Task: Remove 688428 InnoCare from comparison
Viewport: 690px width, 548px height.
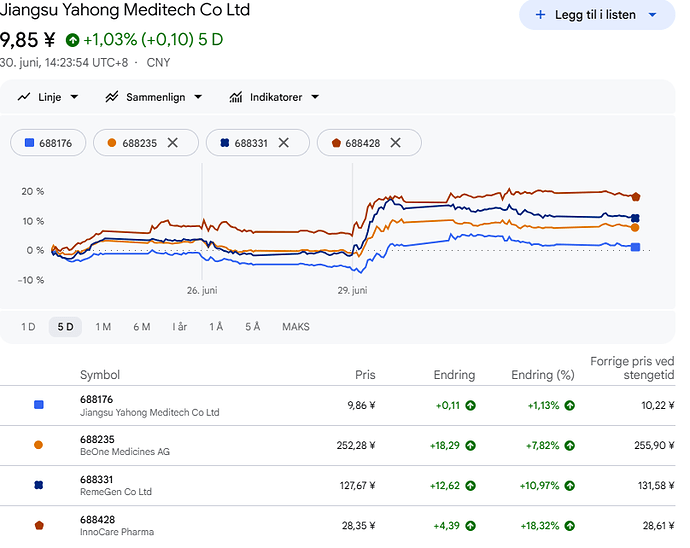Action: [396, 143]
